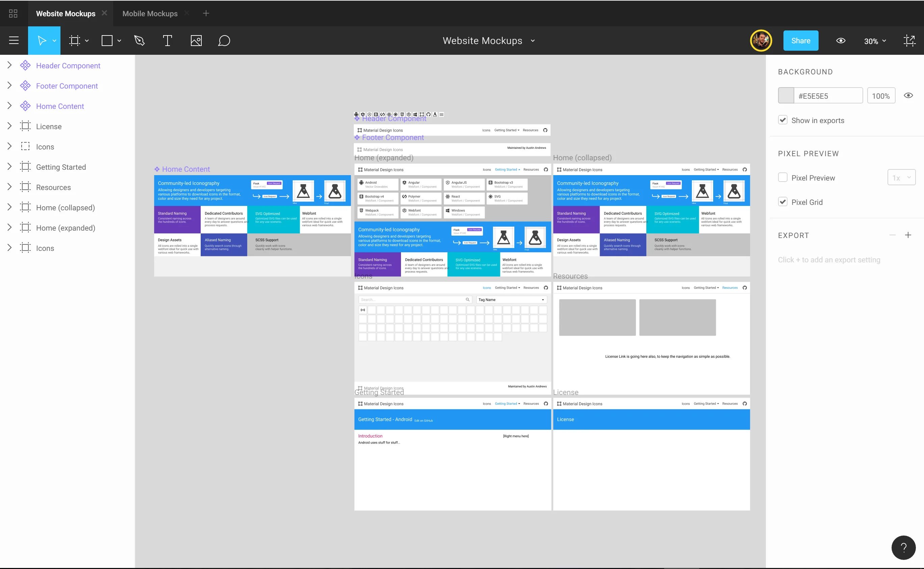Toggle Show in exports checkbox
The image size is (924, 569).
[x=783, y=120]
